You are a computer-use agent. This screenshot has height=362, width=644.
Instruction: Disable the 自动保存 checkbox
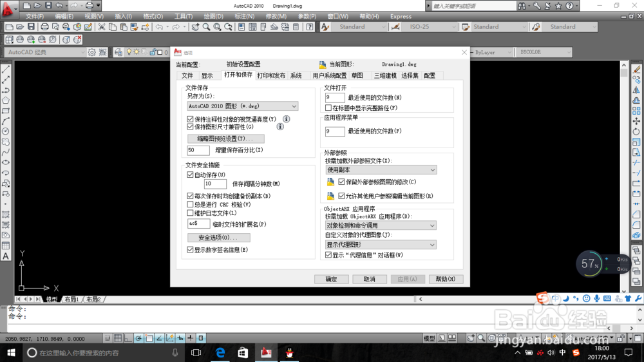190,175
